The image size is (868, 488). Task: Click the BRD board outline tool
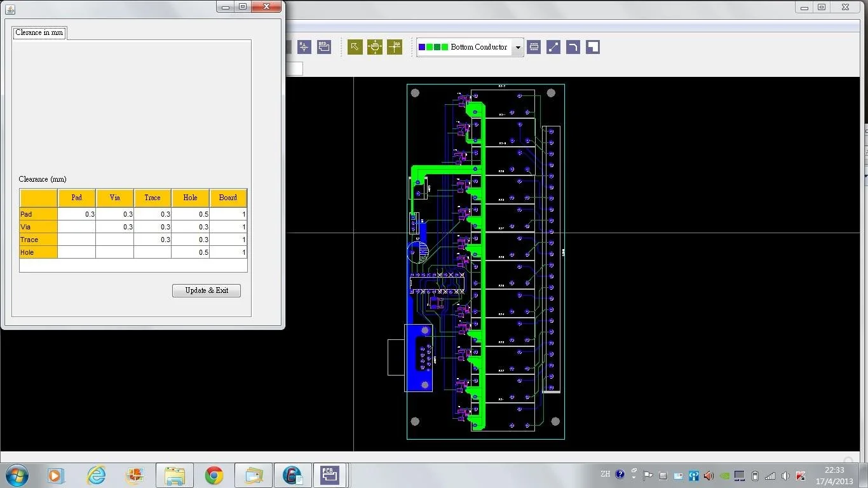click(x=323, y=46)
